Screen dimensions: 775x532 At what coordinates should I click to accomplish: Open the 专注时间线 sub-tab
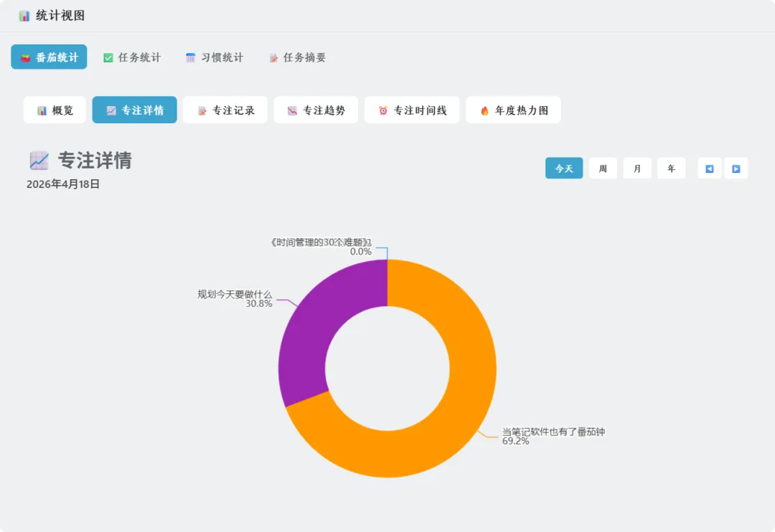tap(412, 110)
